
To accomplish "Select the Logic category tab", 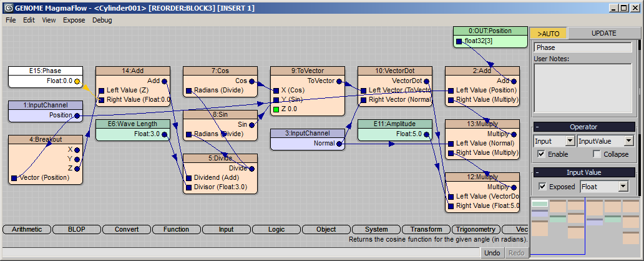I will click(276, 229).
